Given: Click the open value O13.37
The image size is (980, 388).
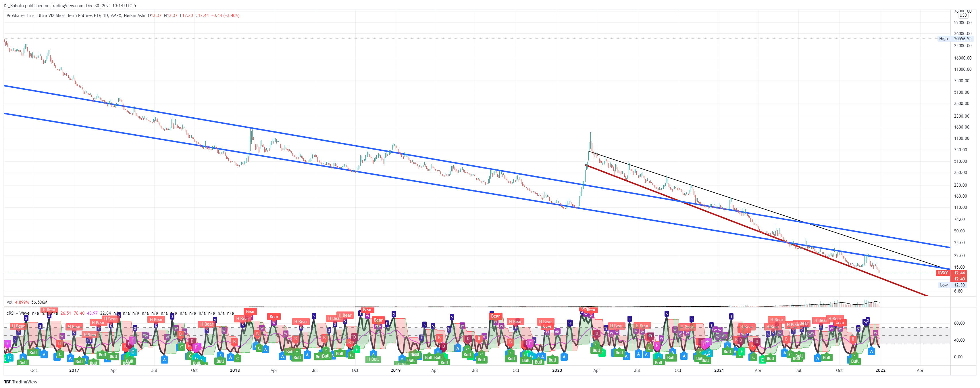Looking at the screenshot, I should tap(155, 16).
